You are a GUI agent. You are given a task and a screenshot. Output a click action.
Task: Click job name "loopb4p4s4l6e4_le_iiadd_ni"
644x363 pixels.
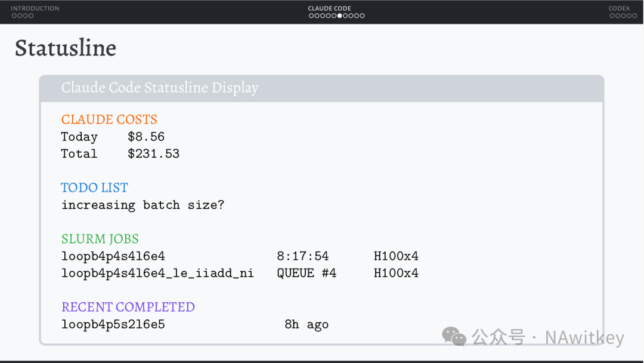157,273
